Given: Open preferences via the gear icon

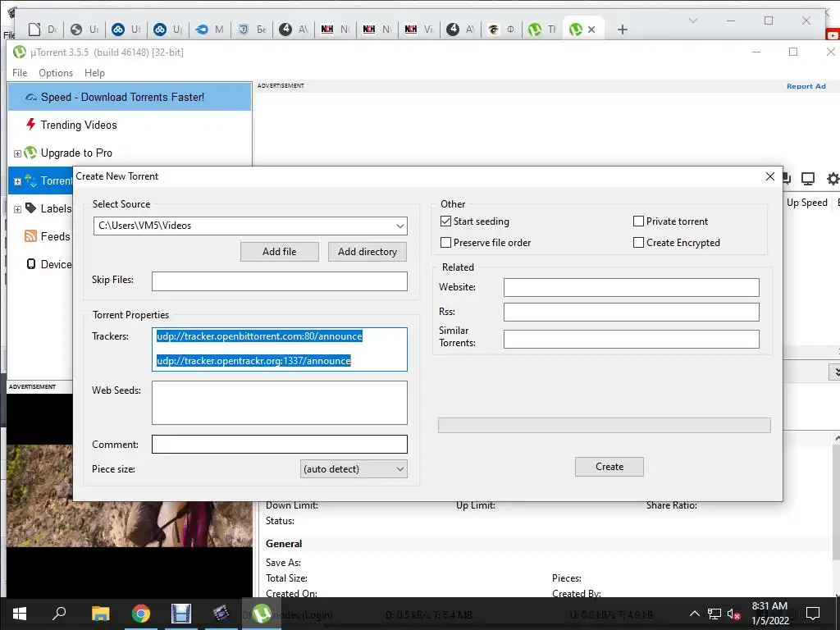Looking at the screenshot, I should click(x=833, y=179).
